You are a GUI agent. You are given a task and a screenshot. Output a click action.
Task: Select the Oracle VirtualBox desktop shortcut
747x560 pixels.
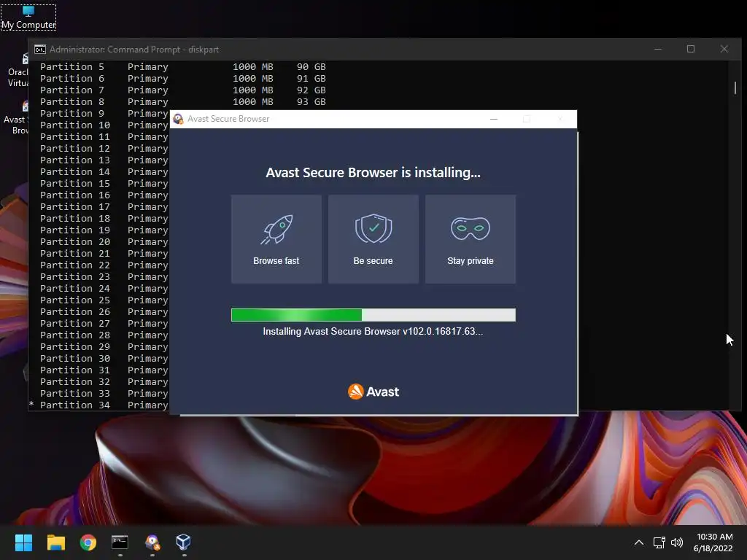[x=18, y=71]
